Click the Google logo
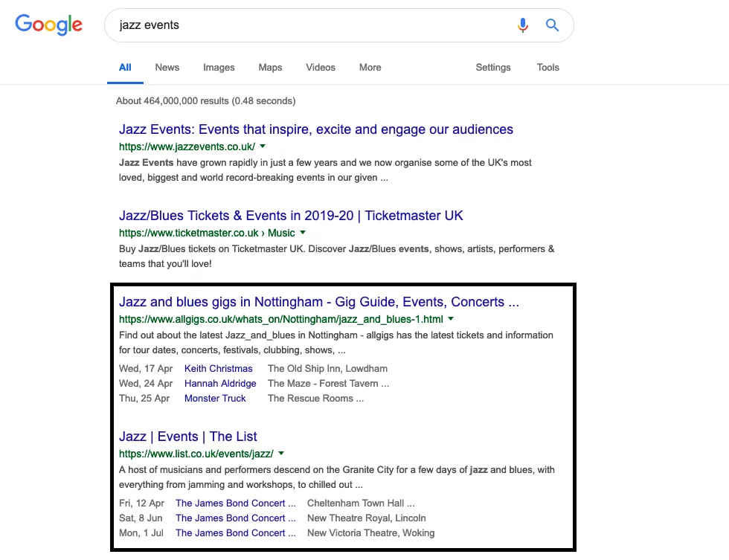 49,25
